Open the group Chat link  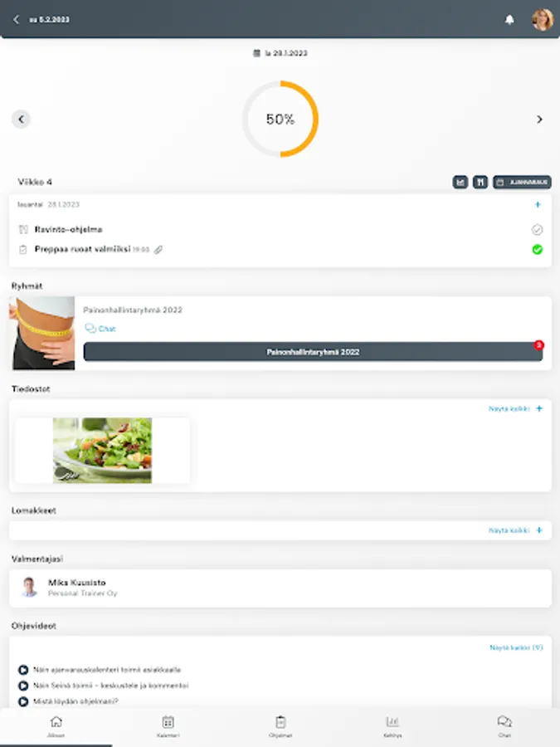pyautogui.click(x=100, y=329)
